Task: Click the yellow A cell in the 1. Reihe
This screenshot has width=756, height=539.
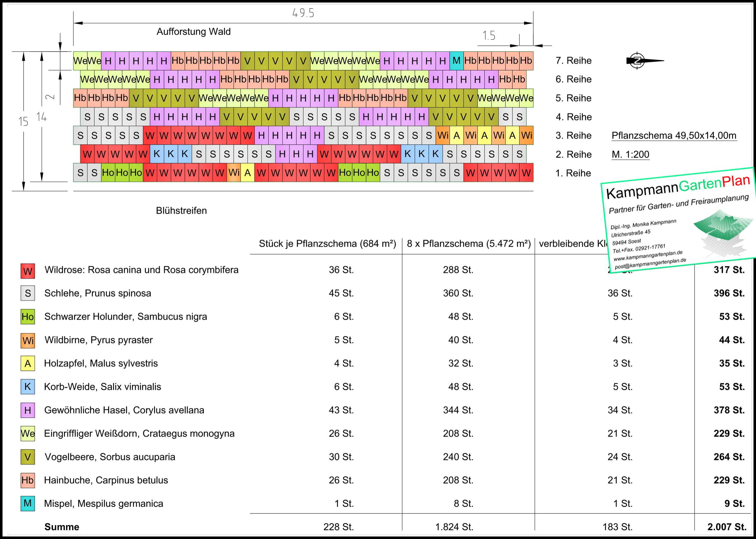Action: point(248,173)
